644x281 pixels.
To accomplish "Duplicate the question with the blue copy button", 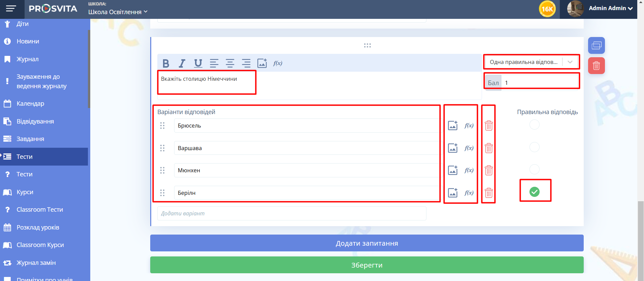I will click(596, 45).
